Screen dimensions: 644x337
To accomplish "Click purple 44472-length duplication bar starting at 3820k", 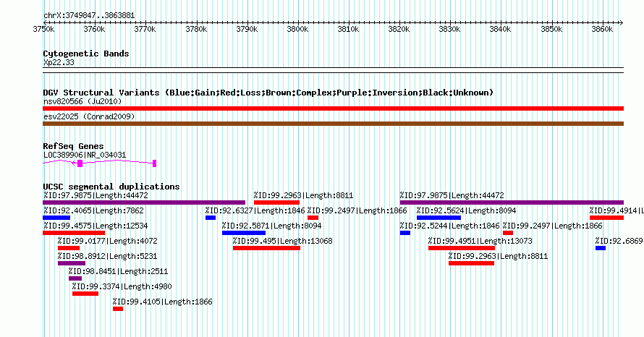I will pyautogui.click(x=512, y=202).
